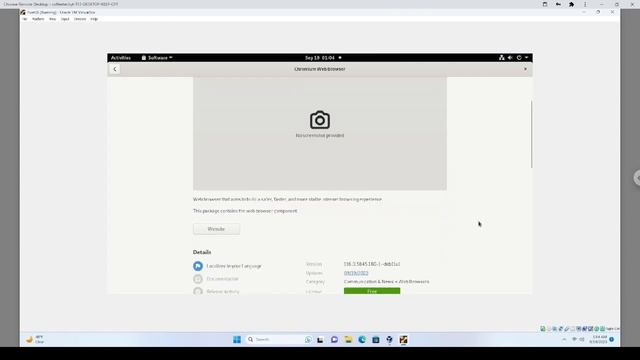Click the Release Activity circle icon
Screen dimensions: 640x360
tap(198, 291)
